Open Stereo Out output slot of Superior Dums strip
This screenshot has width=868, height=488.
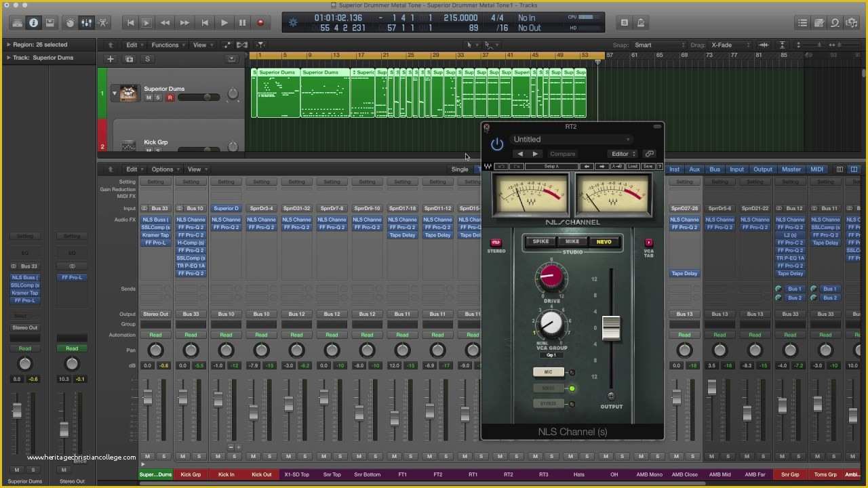click(155, 314)
